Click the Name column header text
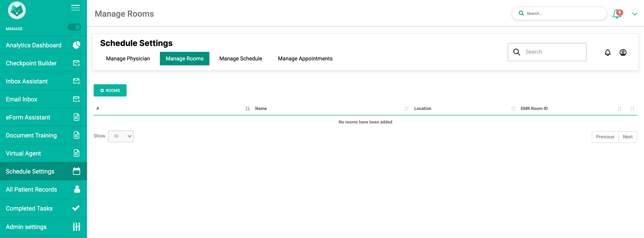Viewport: 644px width, 238px height. tap(261, 109)
